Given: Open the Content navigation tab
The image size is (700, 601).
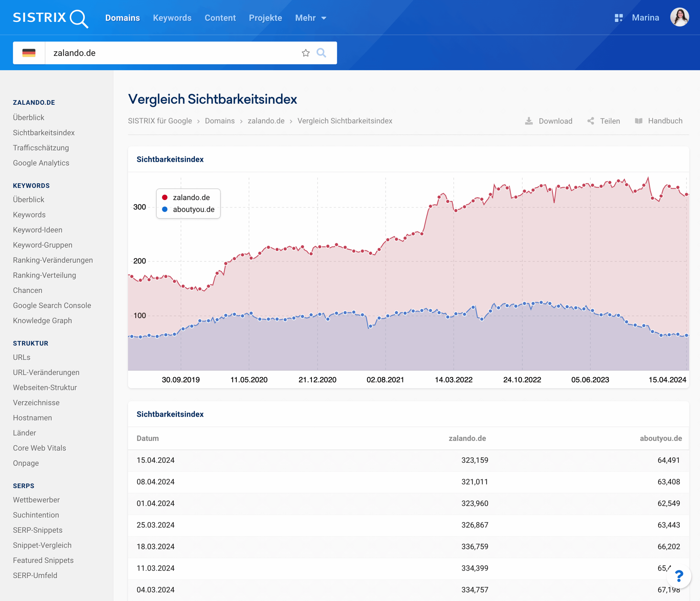Looking at the screenshot, I should [x=220, y=18].
